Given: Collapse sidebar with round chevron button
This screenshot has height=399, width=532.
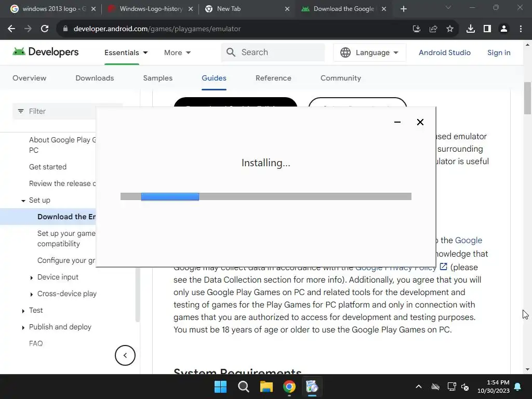Looking at the screenshot, I should tap(125, 355).
